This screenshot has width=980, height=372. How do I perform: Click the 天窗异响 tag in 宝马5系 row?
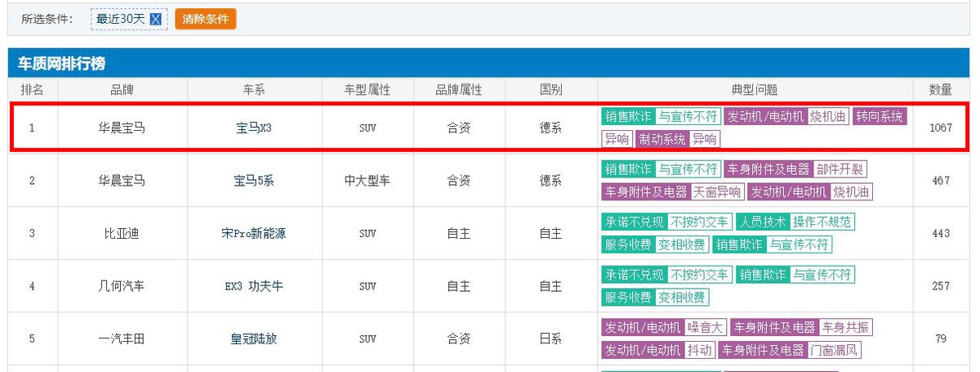[718, 192]
